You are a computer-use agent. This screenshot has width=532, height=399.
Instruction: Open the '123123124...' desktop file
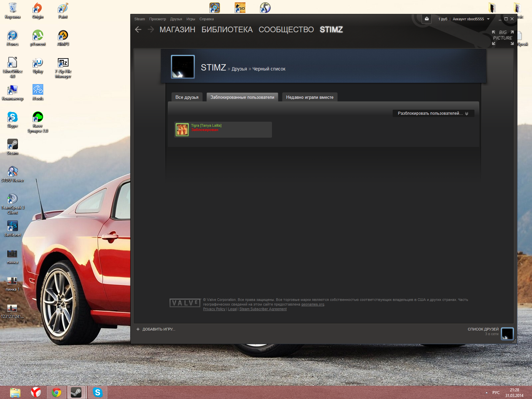coord(12,311)
